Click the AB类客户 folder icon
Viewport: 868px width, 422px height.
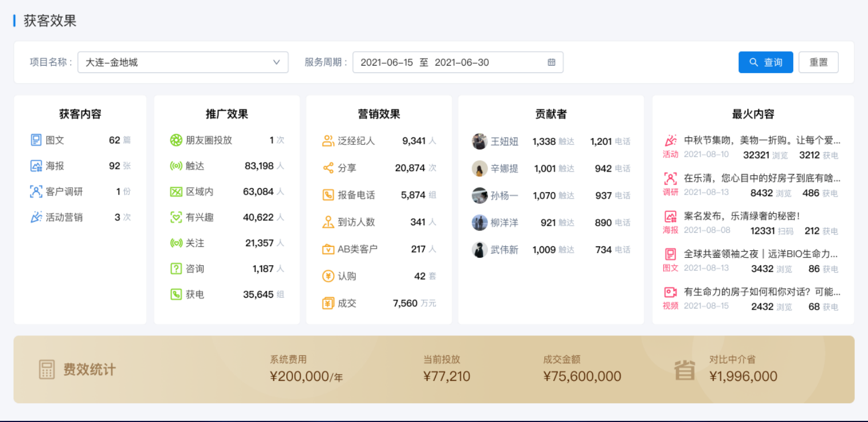[x=328, y=249]
